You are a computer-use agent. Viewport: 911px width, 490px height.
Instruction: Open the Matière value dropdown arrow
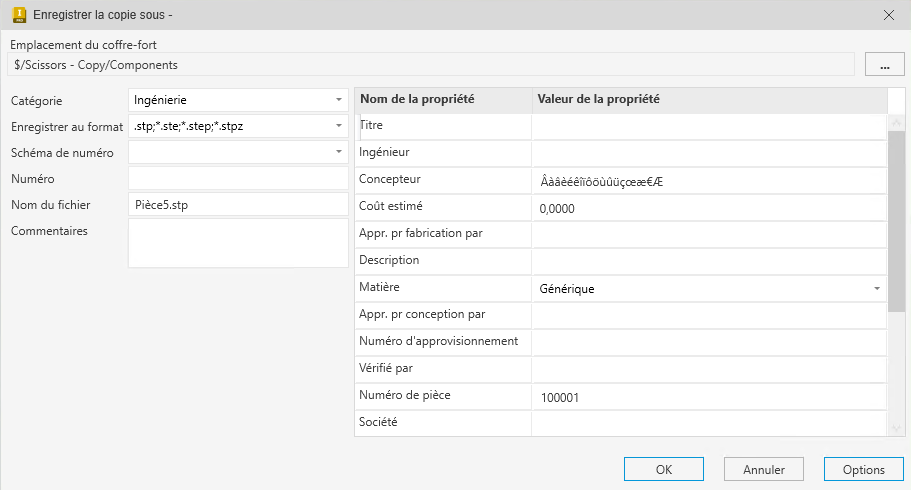click(x=876, y=289)
